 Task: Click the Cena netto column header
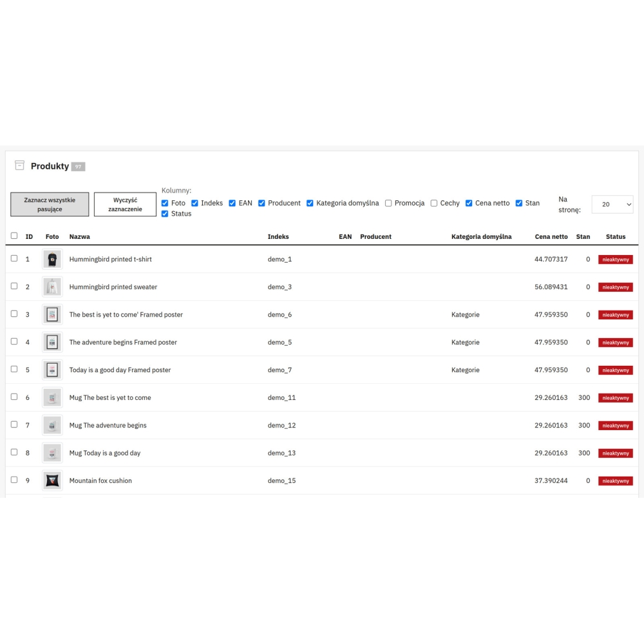point(551,236)
